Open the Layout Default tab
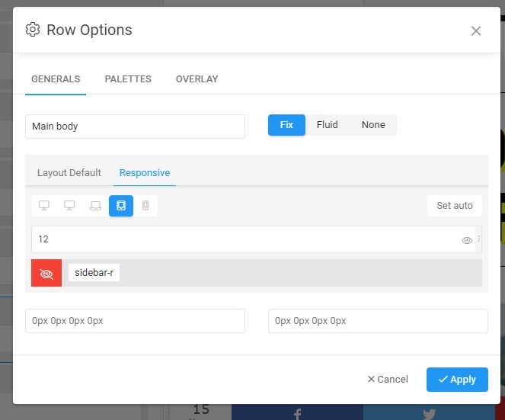 pyautogui.click(x=69, y=173)
